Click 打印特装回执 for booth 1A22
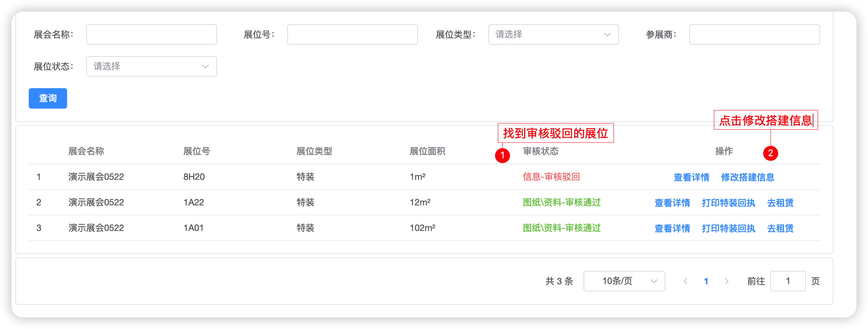Screen dimensions: 868x329 tap(728, 203)
